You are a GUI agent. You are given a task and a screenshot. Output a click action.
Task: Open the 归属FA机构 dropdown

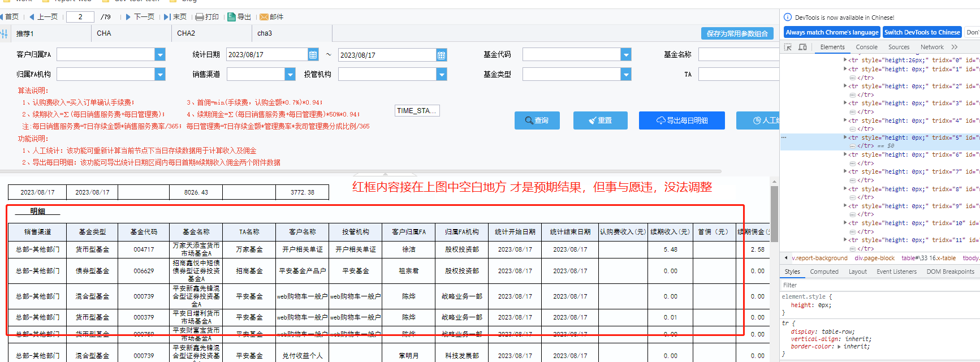pos(160,74)
